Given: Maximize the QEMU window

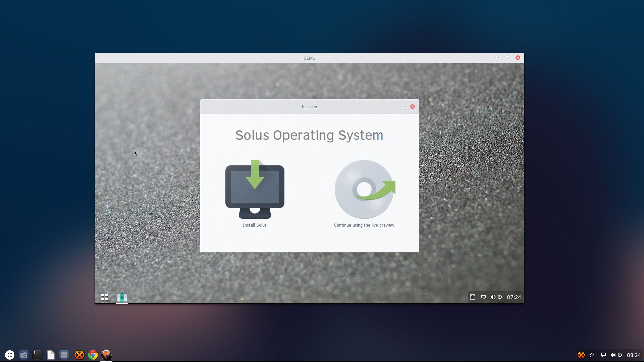Looking at the screenshot, I should click(508, 58).
